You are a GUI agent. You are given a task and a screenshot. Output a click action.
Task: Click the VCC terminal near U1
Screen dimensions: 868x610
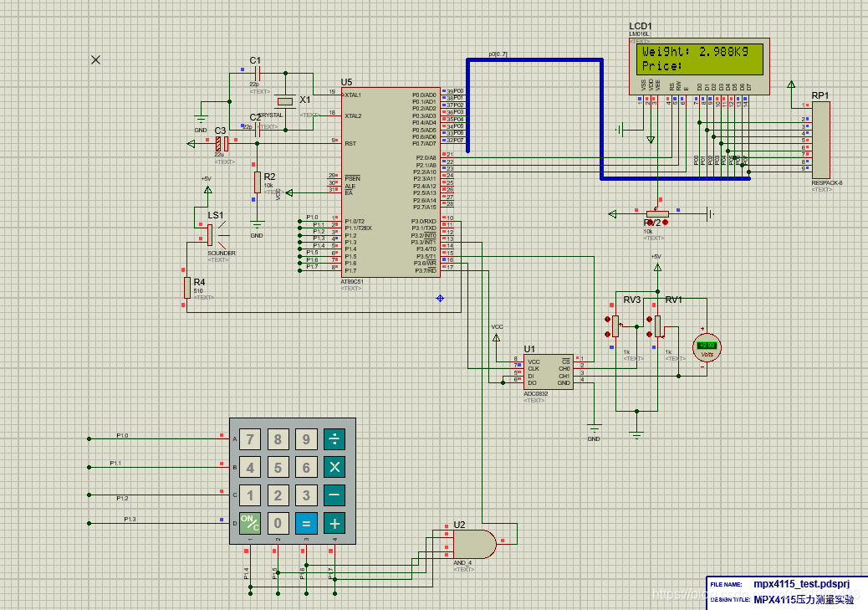coord(497,337)
